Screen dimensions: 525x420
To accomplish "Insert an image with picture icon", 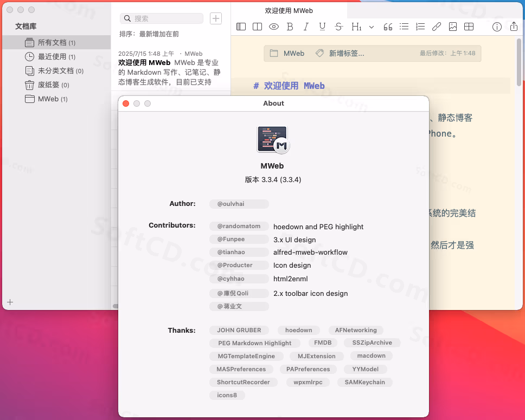I will coord(453,27).
